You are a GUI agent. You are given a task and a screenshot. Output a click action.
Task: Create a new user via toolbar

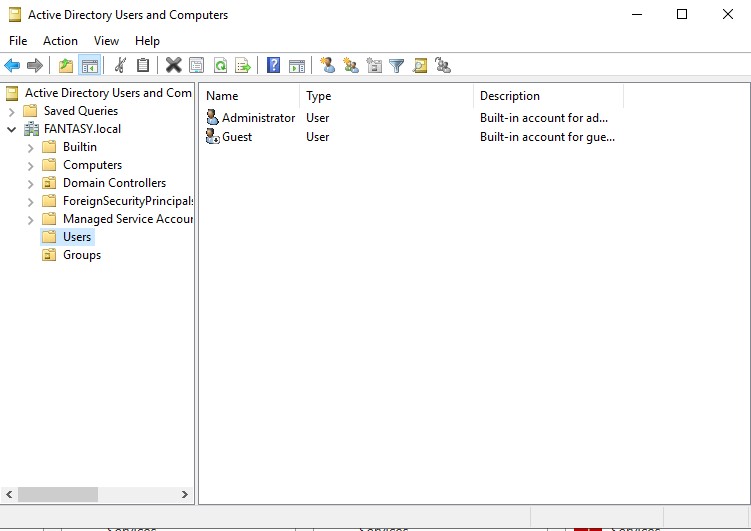coord(328,65)
